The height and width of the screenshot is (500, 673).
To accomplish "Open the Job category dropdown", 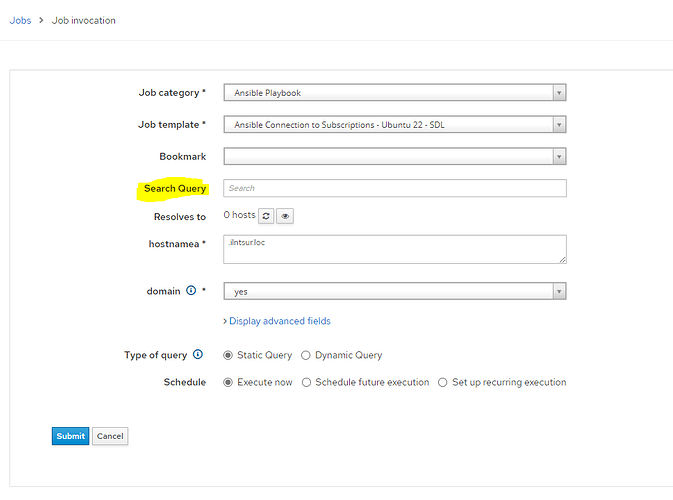I will (395, 92).
